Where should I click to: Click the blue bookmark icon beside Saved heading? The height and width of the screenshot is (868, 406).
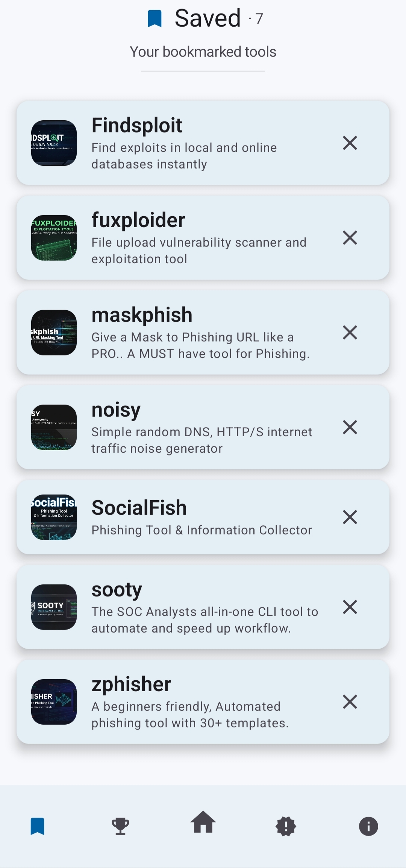pos(155,18)
